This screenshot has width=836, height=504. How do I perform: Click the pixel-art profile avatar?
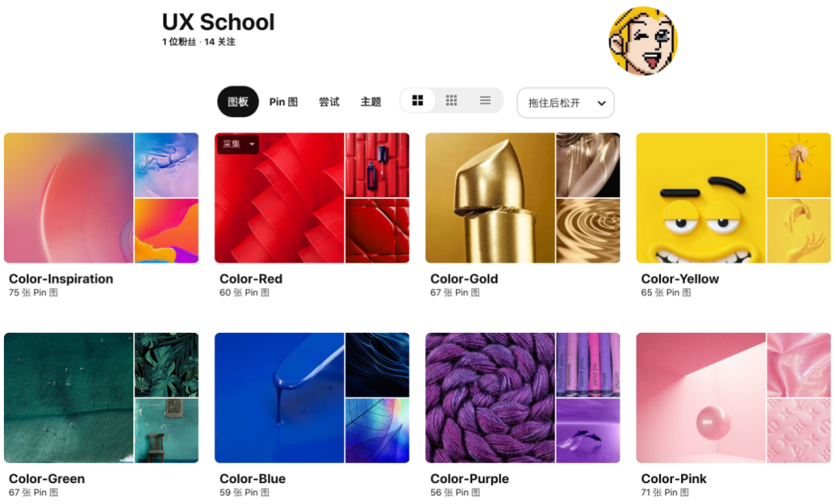[643, 40]
